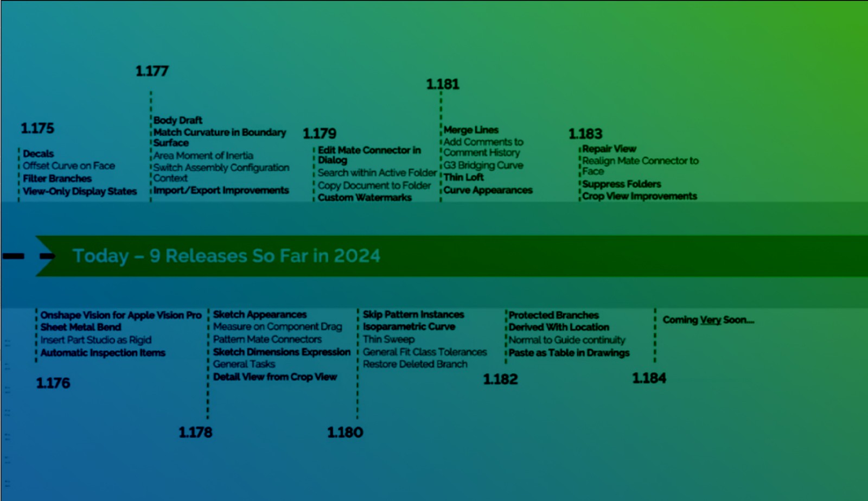
Task: Select the 'Sheet Metal Bend' entry
Action: pos(81,327)
